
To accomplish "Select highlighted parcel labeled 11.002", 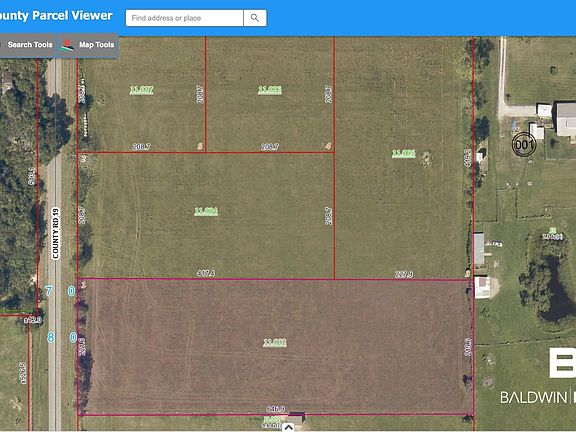I will (x=275, y=343).
